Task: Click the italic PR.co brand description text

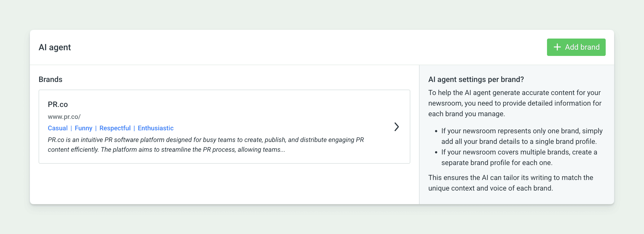Action: click(205, 145)
